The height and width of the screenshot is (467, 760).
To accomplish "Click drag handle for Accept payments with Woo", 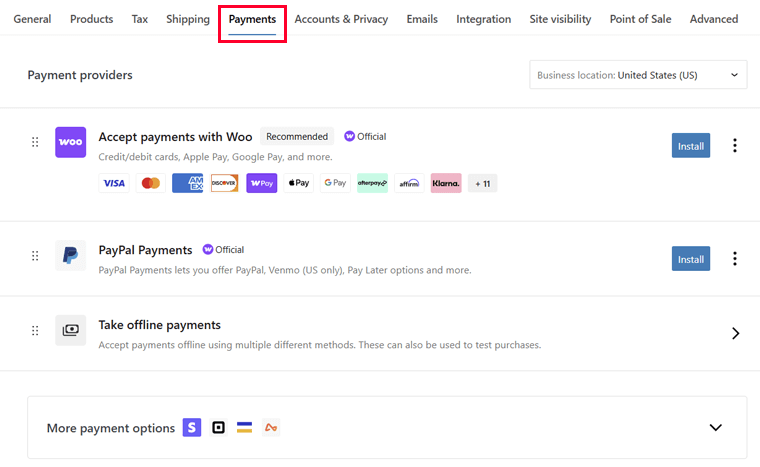I will coord(35,142).
